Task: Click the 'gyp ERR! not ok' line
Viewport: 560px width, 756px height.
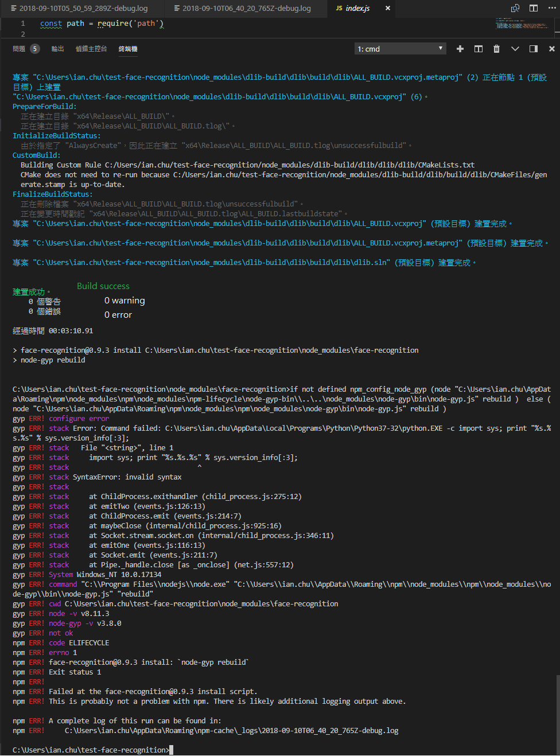Action: (43, 633)
